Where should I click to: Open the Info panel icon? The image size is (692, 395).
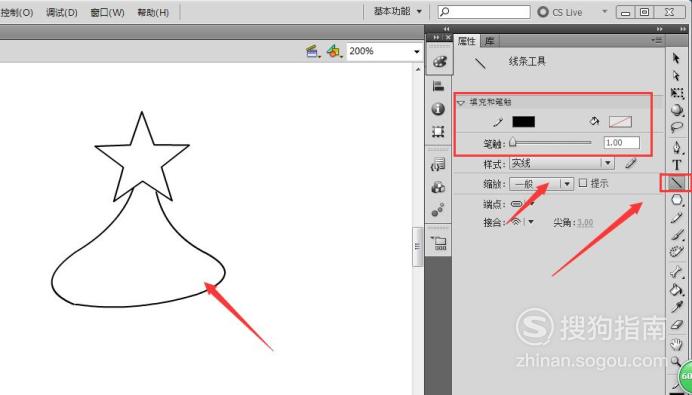[x=439, y=109]
